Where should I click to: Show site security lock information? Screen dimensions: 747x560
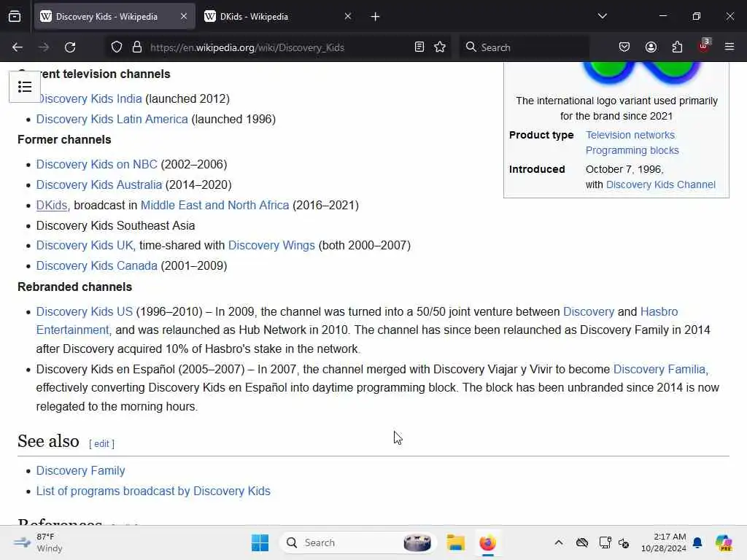click(137, 47)
